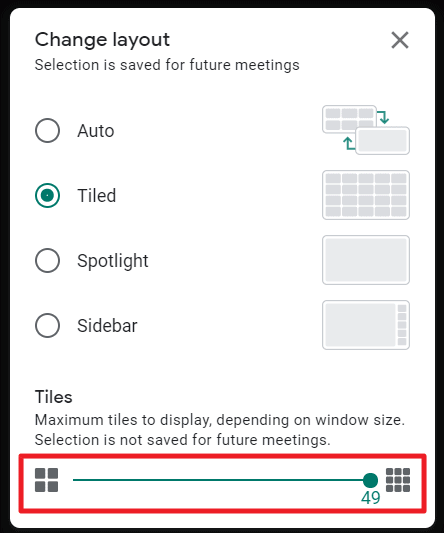
Task: Click the Tiles section heading
Action: [54, 397]
